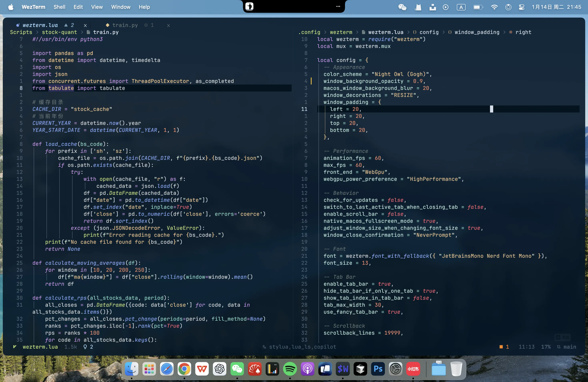Image resolution: width=588 pixels, height=382 pixels.
Task: Click the Lua icon on the wezterm.lua tab
Action: 18,25
